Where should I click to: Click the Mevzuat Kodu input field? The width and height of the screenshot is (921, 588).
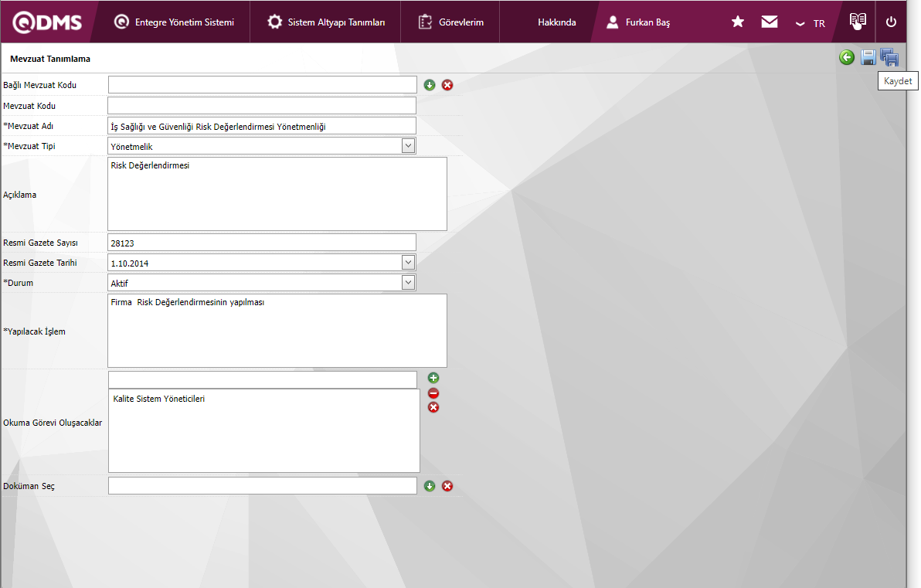pos(262,105)
